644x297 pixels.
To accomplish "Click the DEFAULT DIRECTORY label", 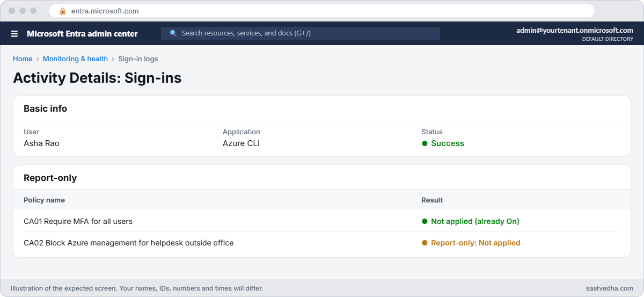I will (608, 39).
